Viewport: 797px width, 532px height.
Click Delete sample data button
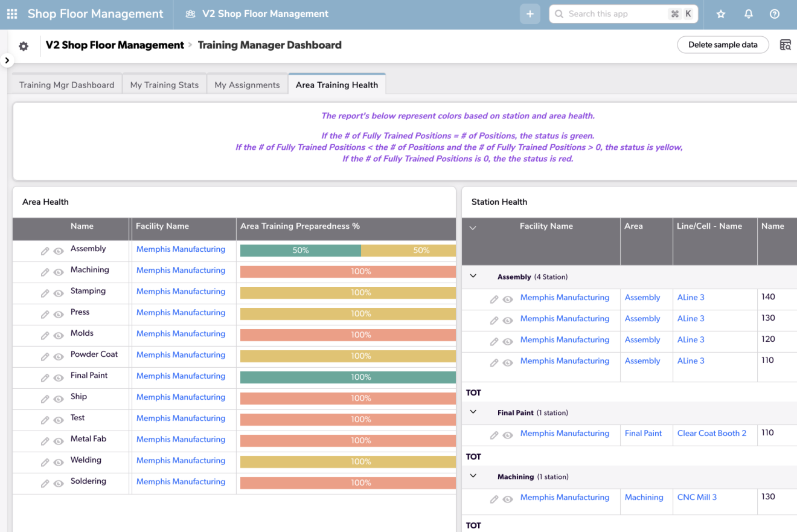[x=723, y=45]
